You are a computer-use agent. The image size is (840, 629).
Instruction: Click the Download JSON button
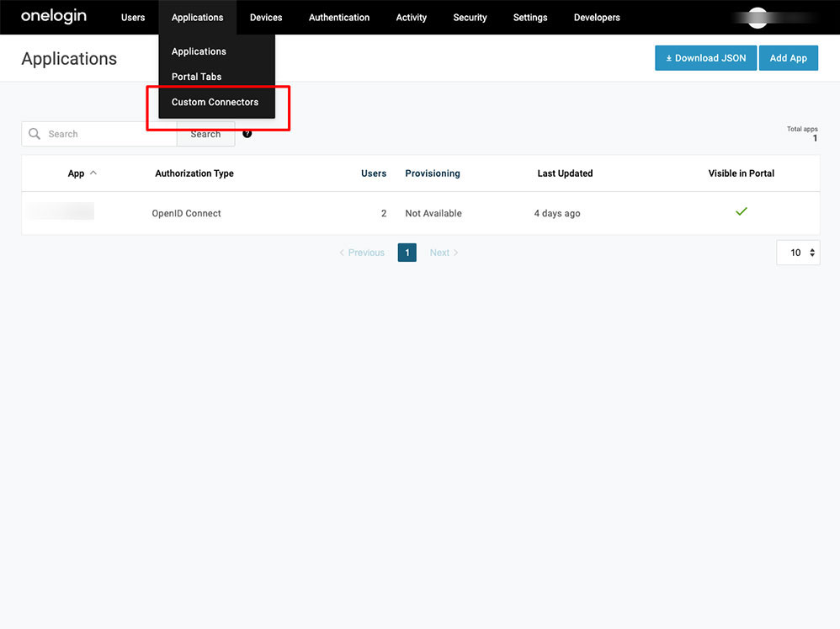(x=705, y=58)
